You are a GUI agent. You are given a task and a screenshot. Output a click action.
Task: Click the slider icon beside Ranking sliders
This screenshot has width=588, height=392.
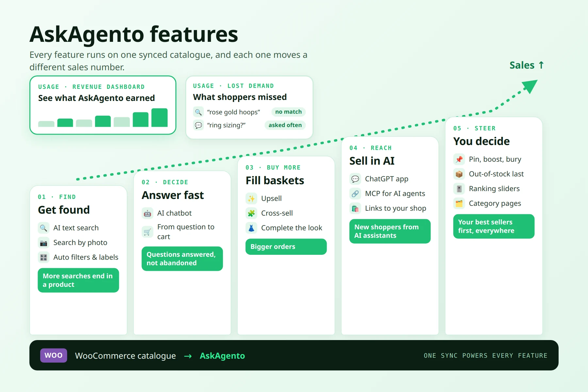[x=459, y=188]
